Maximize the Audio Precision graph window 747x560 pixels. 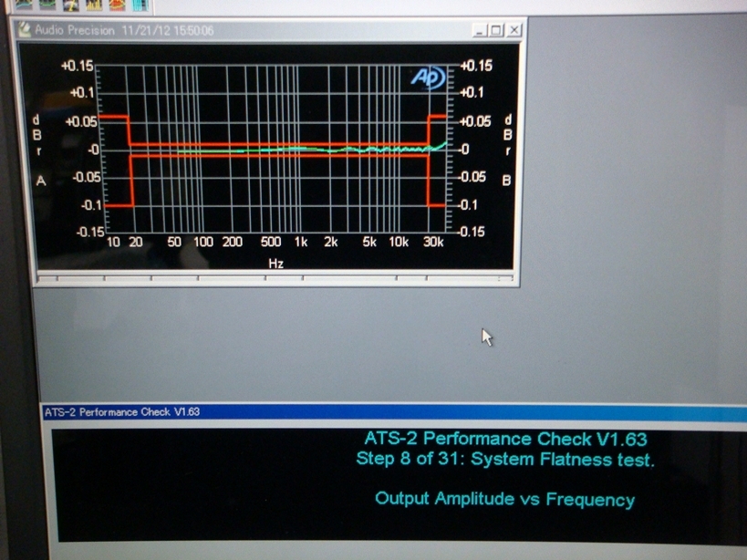pyautogui.click(x=496, y=31)
